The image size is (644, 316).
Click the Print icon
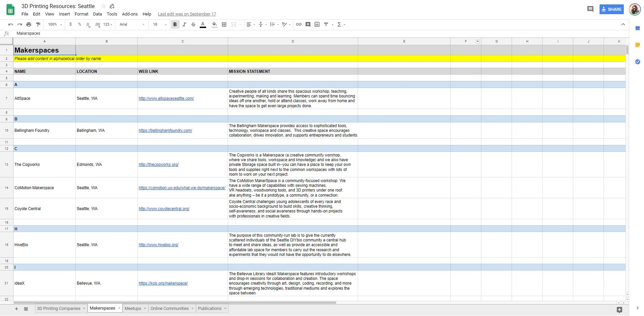coord(29,24)
